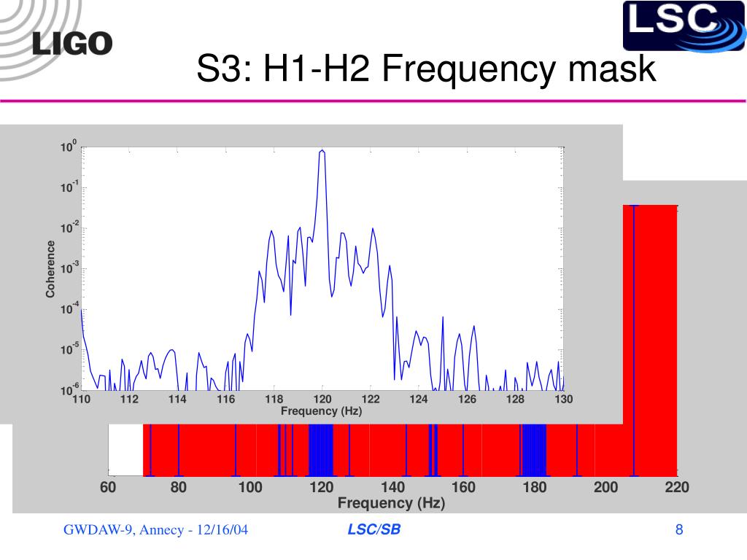Click the tall blue line near 208 Hz
The image size is (747, 560).
pyautogui.click(x=634, y=341)
